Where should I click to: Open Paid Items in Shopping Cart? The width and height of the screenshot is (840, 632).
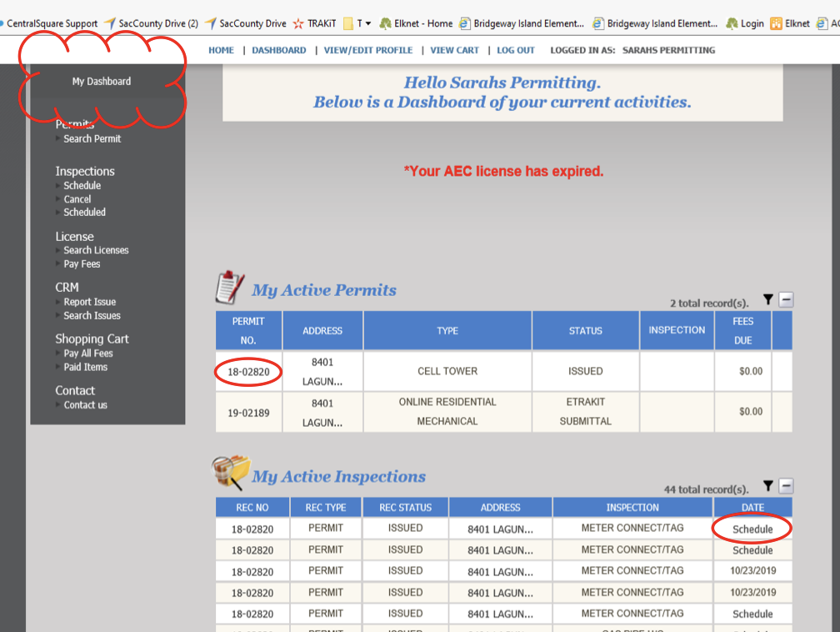[x=85, y=367]
